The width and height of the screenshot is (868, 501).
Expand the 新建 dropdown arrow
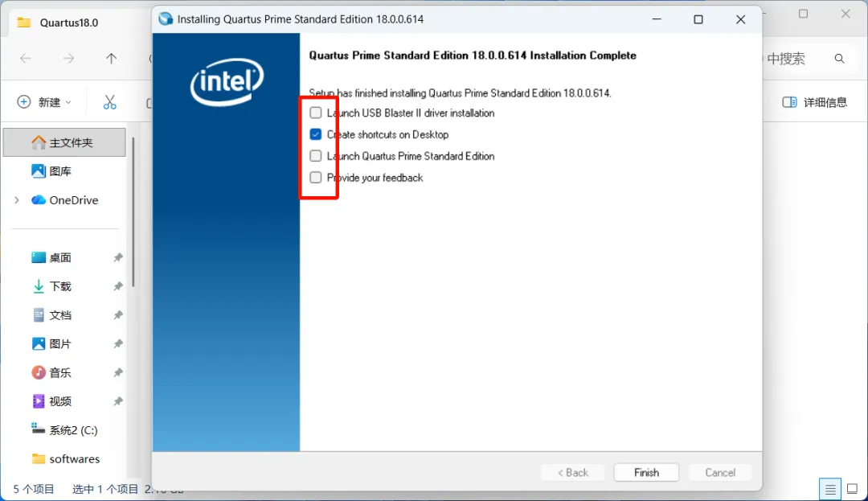(68, 102)
